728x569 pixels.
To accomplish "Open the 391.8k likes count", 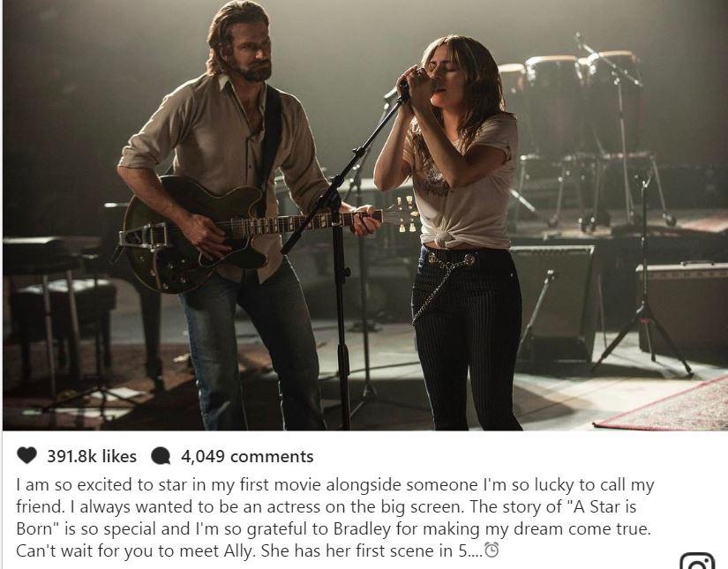I will pyautogui.click(x=92, y=456).
